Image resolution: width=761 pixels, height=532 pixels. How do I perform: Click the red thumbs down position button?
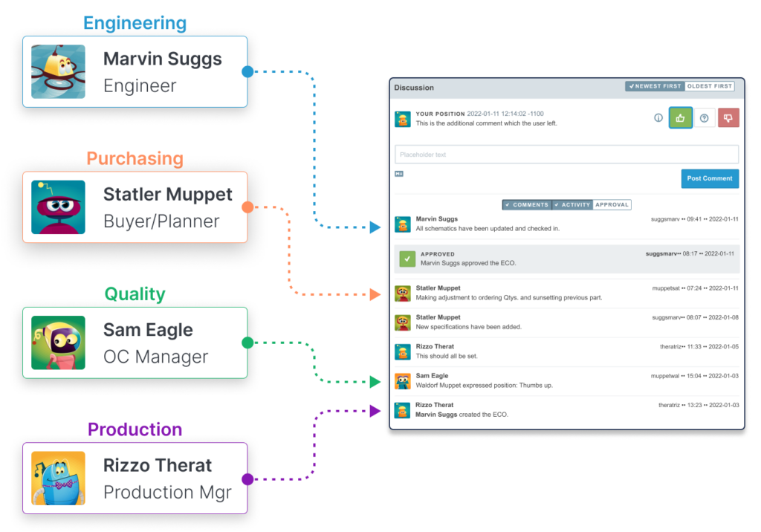point(728,118)
